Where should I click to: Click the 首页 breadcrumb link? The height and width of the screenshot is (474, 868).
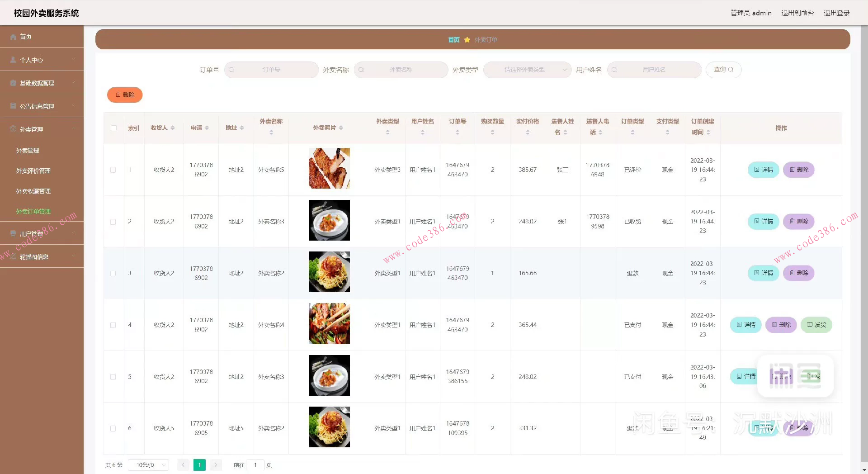click(x=453, y=40)
